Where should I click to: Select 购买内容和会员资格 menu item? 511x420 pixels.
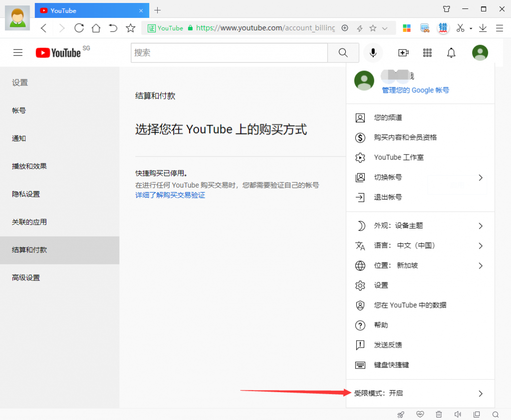click(x=420, y=138)
